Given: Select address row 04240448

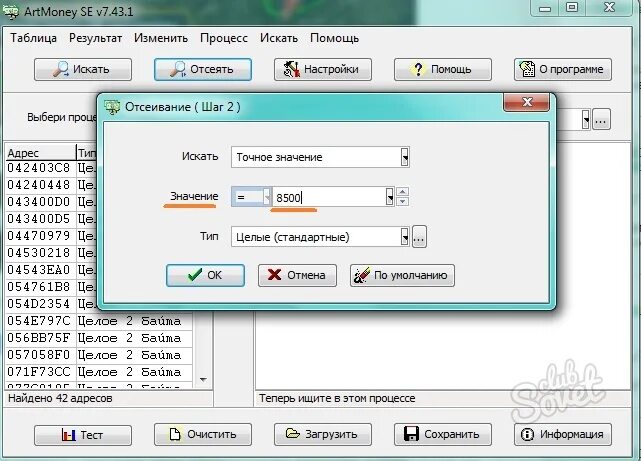Looking at the screenshot, I should pos(38,185).
